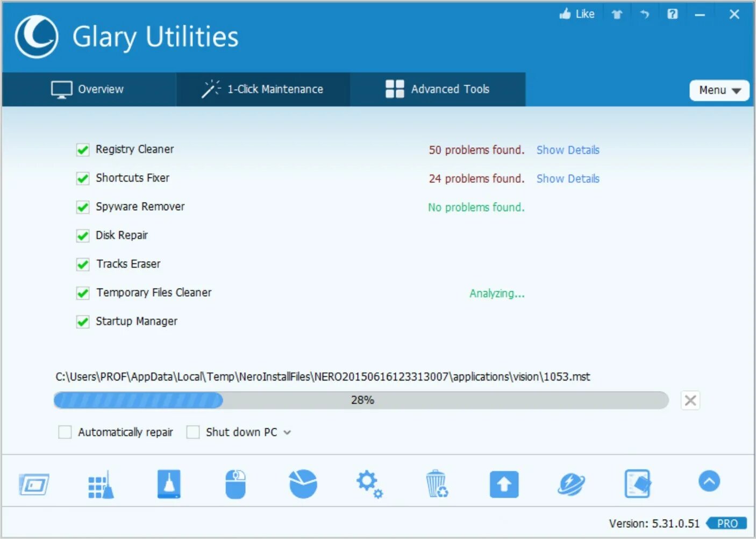The width and height of the screenshot is (756, 539).
Task: Click the 'No problems found.' status
Action: coord(476,207)
